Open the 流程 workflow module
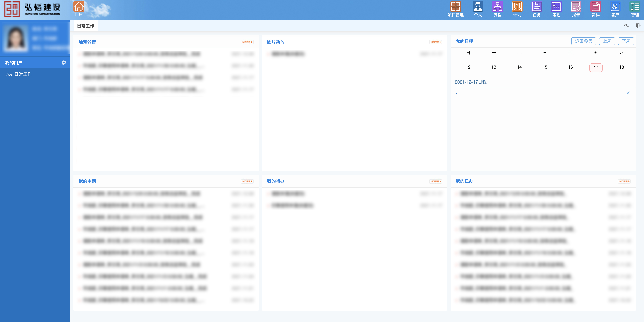This screenshot has height=322, width=644. coord(497,9)
